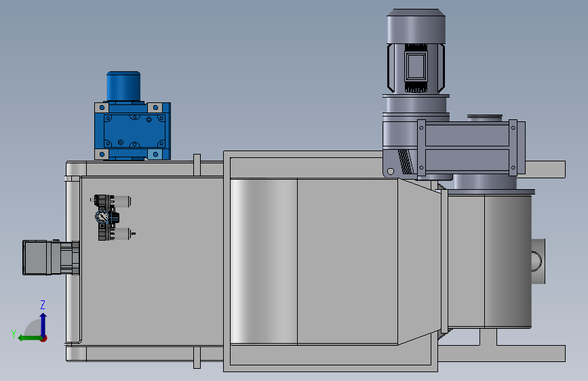Click the green Y axis arrow of the triad

point(29,338)
